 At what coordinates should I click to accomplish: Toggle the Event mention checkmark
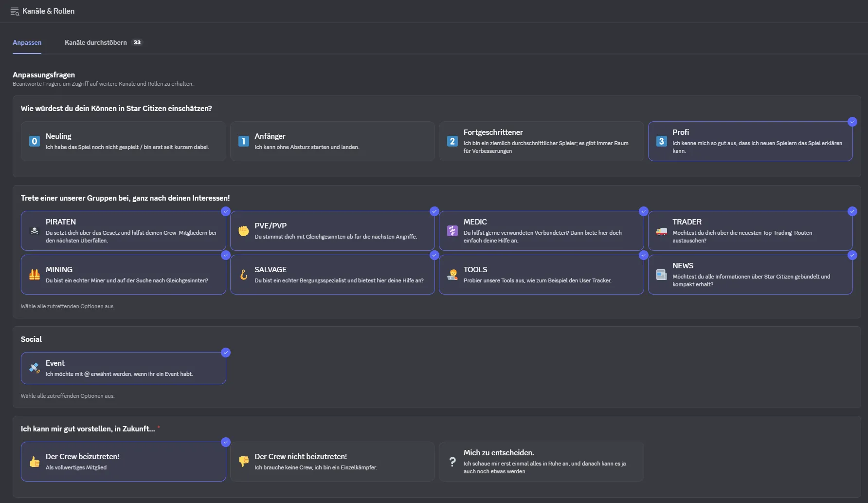[x=226, y=353]
